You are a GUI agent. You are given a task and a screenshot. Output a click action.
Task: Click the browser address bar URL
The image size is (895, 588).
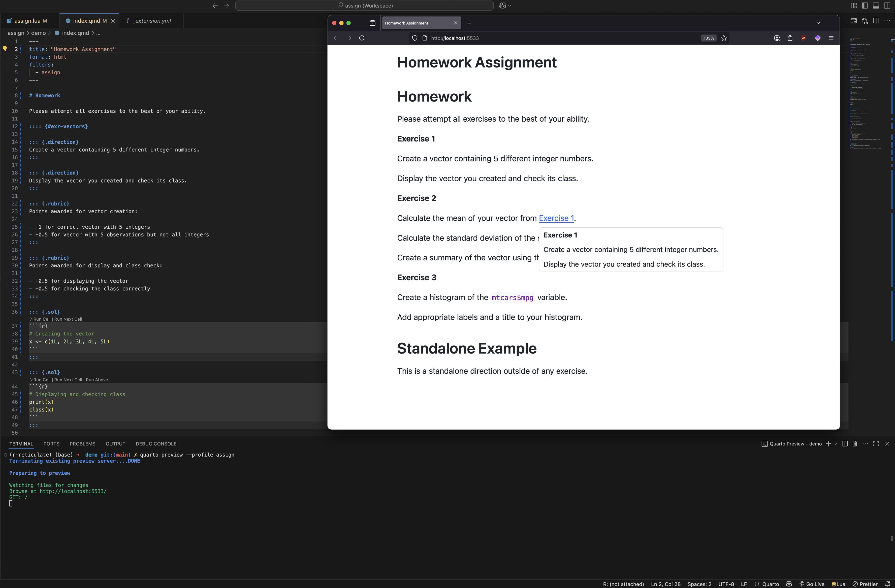click(455, 38)
